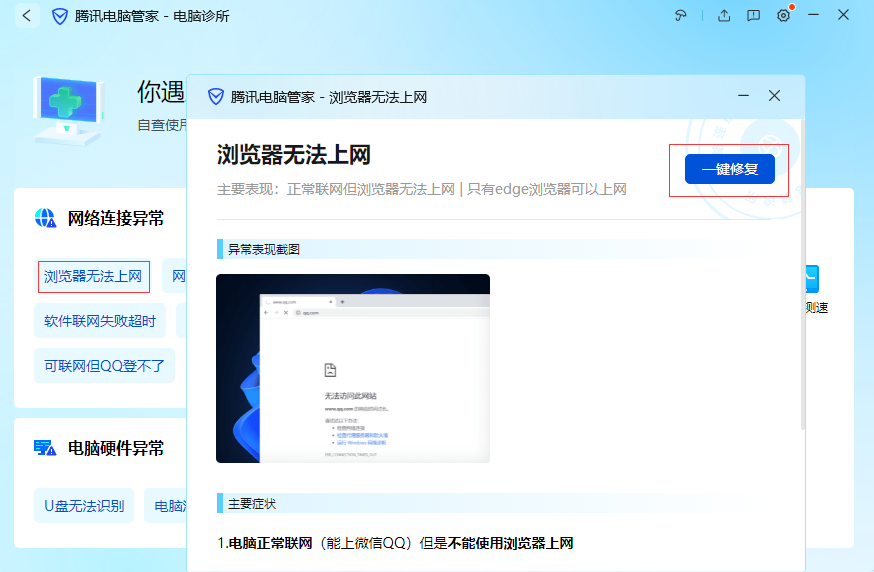The image size is (874, 572).
Task: Open the feedback icon in main title bar
Action: point(681,16)
